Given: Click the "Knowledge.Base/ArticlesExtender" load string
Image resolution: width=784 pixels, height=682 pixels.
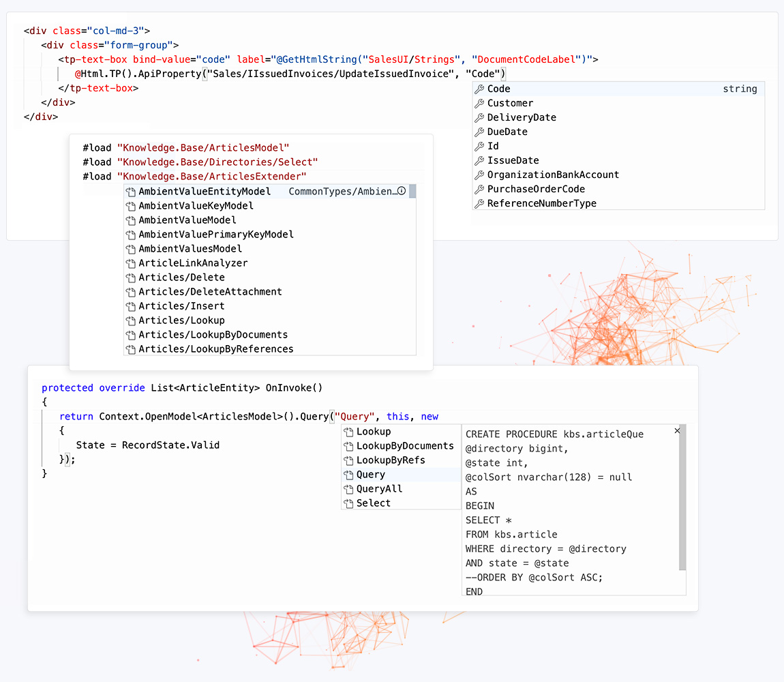Looking at the screenshot, I should [x=211, y=177].
